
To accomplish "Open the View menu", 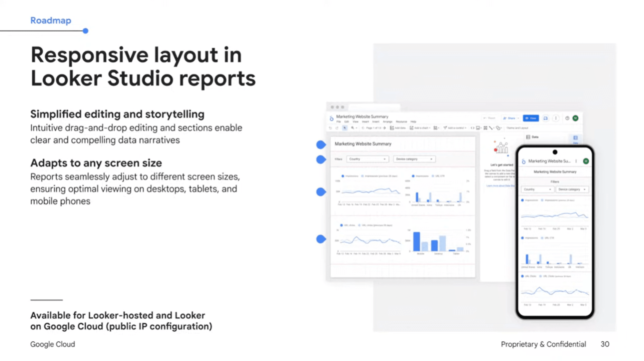I will (355, 122).
